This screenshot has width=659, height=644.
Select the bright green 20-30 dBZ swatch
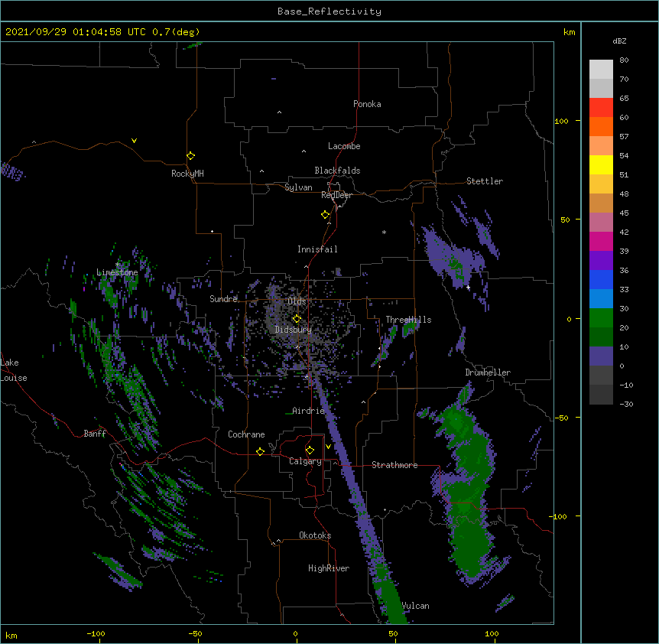point(601,318)
